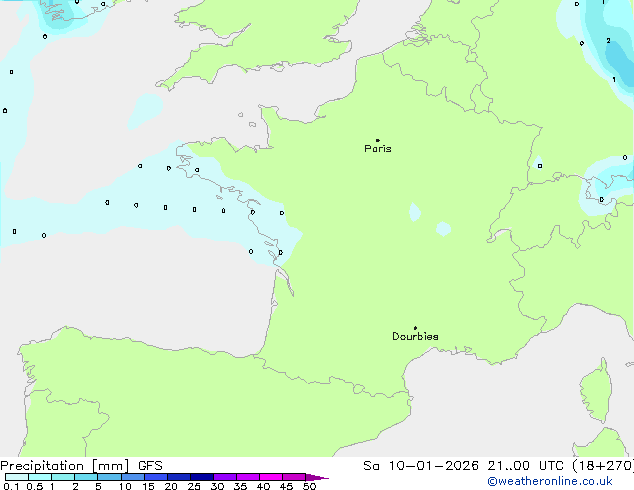Click the '2' precipitation value on the map
Viewport: 634px width, 490px height.
pyautogui.click(x=608, y=40)
